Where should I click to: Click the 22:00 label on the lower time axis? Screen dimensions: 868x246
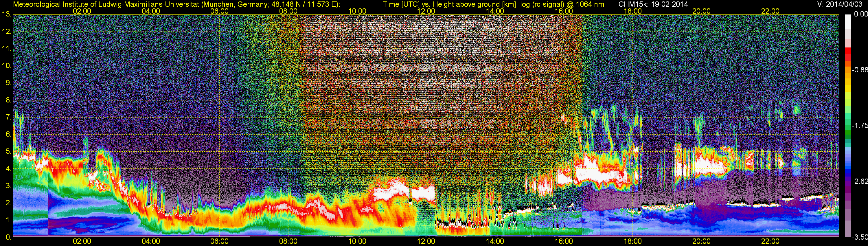pyautogui.click(x=770, y=241)
